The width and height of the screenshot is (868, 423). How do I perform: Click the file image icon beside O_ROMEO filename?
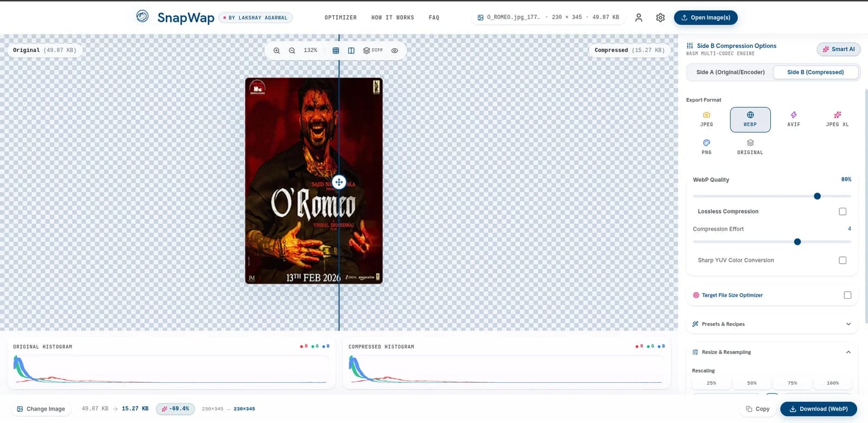click(480, 17)
